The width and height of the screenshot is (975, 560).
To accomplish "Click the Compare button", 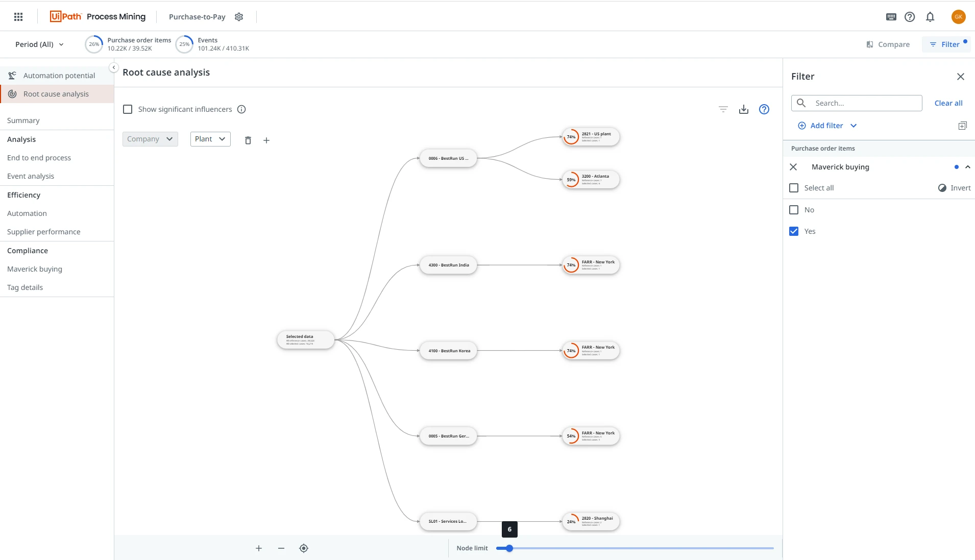I will (888, 44).
